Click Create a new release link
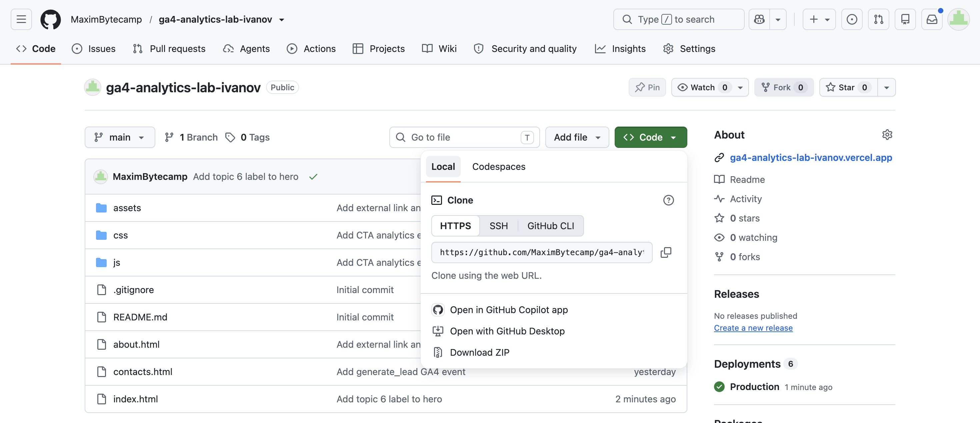The width and height of the screenshot is (980, 423). point(753,328)
